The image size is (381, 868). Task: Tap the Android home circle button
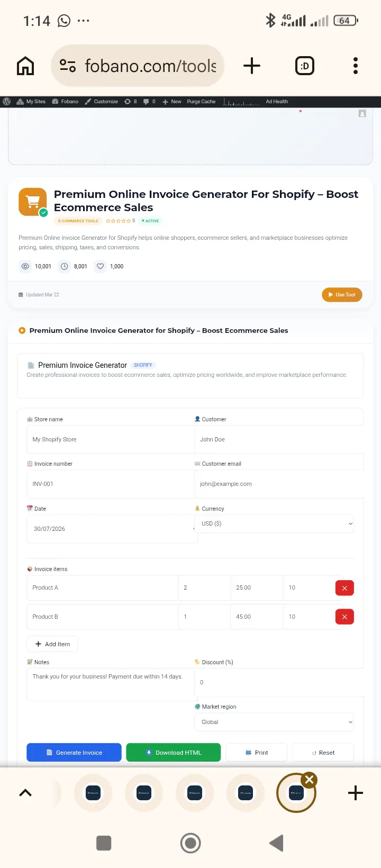tap(190, 843)
